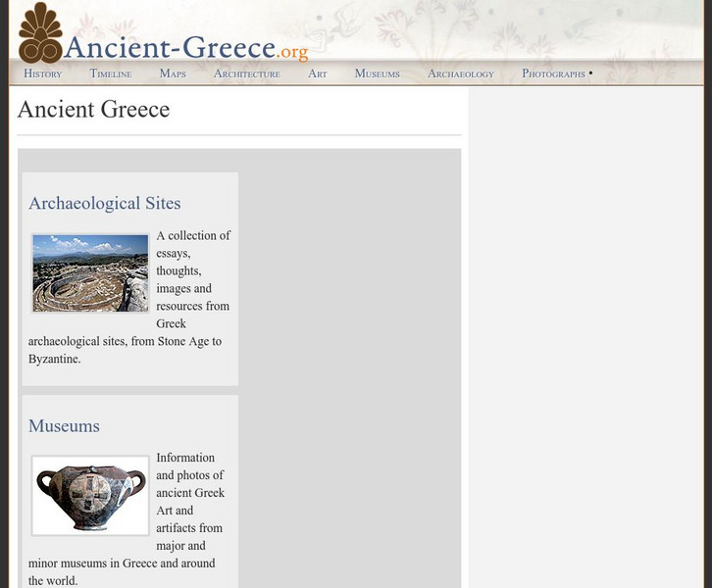Open the Photographs navigation item
712x588 pixels.
553,73
